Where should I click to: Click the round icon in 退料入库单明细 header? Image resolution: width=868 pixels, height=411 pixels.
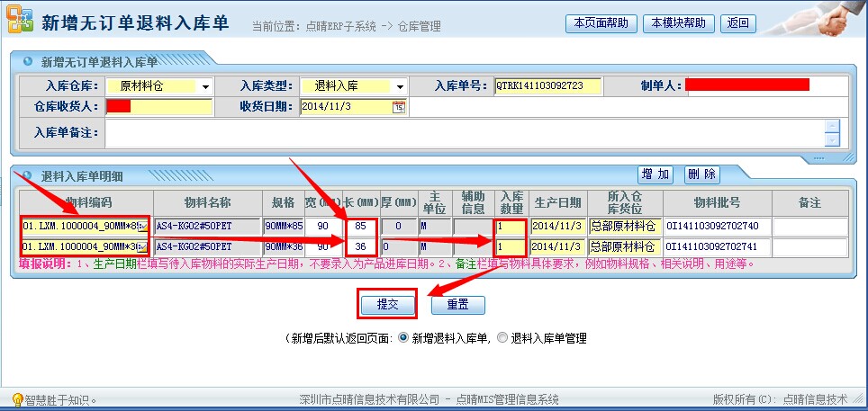28,174
